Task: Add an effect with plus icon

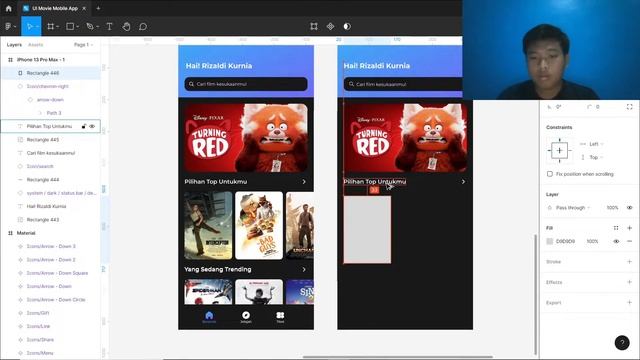Action: [x=629, y=282]
